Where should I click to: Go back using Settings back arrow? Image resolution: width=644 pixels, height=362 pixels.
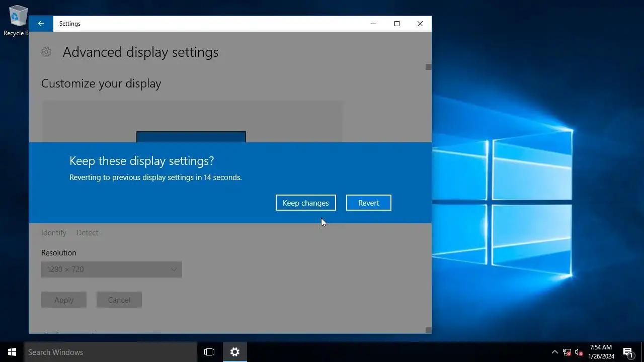[41, 24]
